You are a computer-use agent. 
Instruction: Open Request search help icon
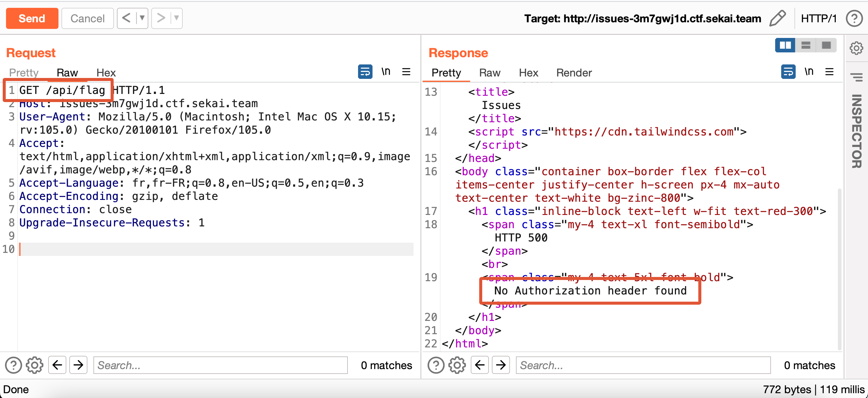tap(14, 365)
